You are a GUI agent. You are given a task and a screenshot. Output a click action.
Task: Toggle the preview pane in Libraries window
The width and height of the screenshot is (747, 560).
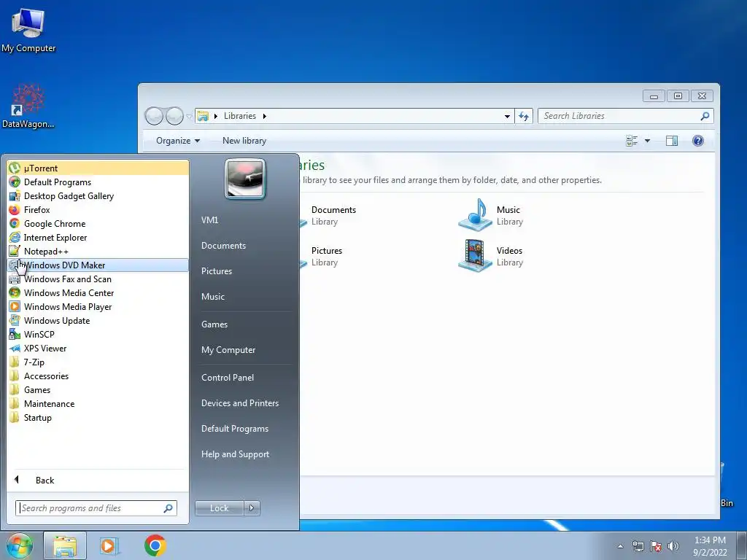point(672,141)
